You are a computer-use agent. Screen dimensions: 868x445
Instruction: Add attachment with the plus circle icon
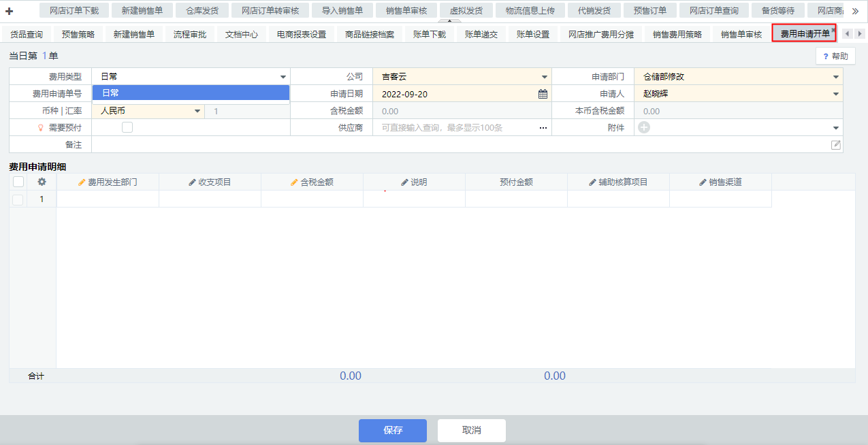644,127
